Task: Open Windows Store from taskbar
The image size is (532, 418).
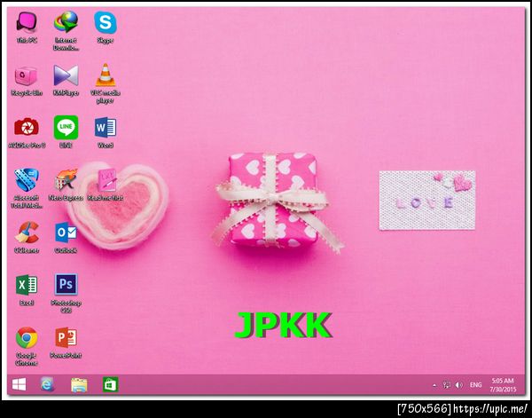Action: point(111,385)
